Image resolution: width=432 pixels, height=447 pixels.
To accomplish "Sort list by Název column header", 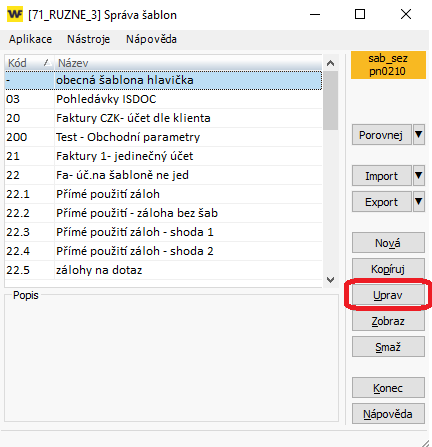I will 188,63.
